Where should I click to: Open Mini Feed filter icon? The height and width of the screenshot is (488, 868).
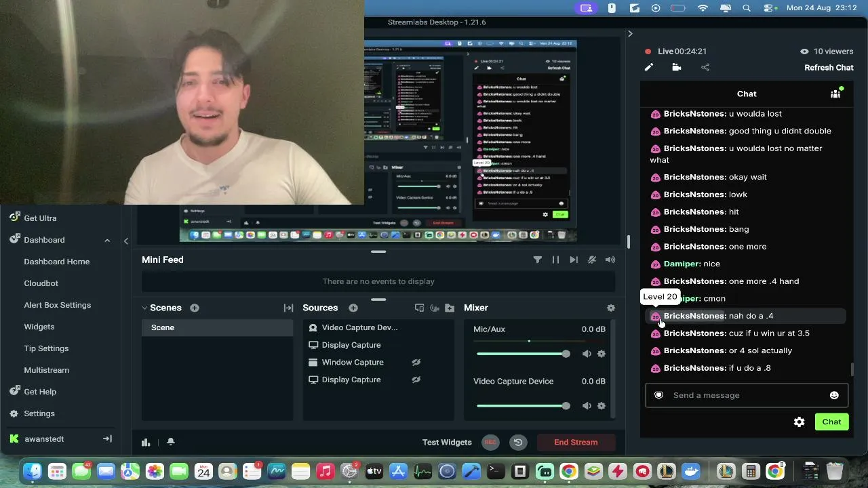coord(538,260)
